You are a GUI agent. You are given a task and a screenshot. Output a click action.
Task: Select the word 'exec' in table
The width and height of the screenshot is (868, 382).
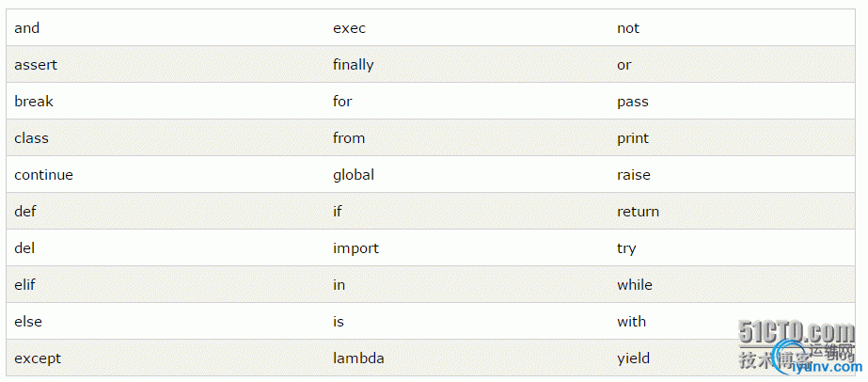pos(349,28)
